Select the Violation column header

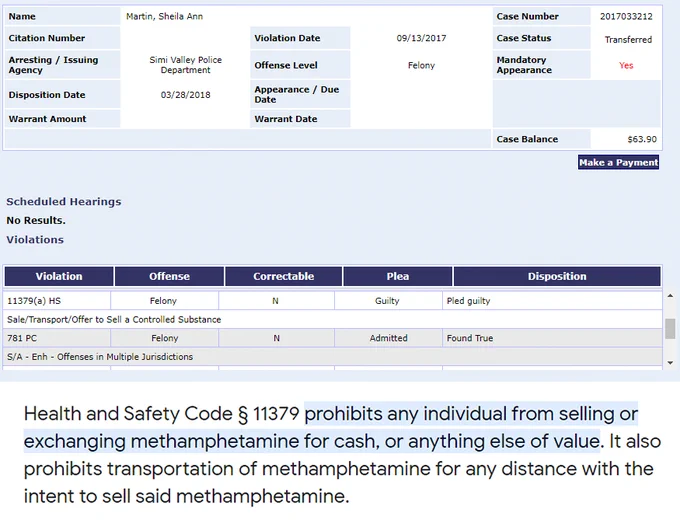59,276
